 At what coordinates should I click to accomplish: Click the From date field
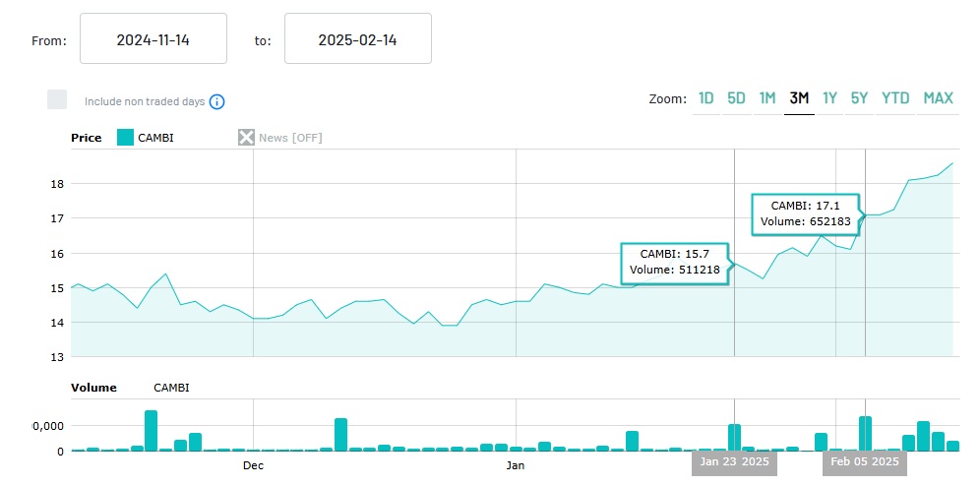pos(153,40)
